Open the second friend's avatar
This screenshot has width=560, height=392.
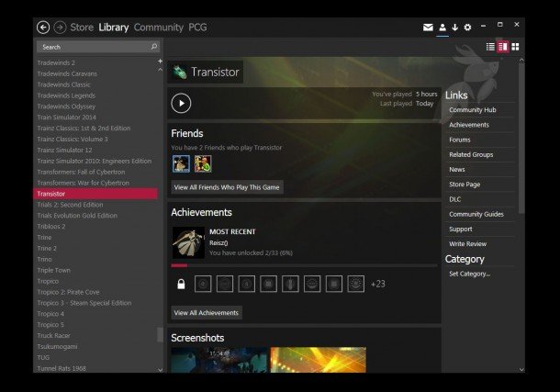[203, 163]
